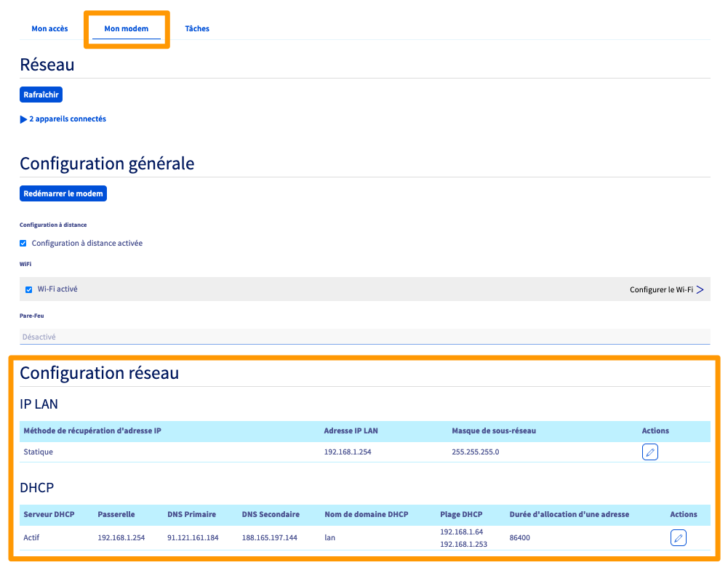Select the Mon modem tab
728x565 pixels.
click(x=126, y=29)
